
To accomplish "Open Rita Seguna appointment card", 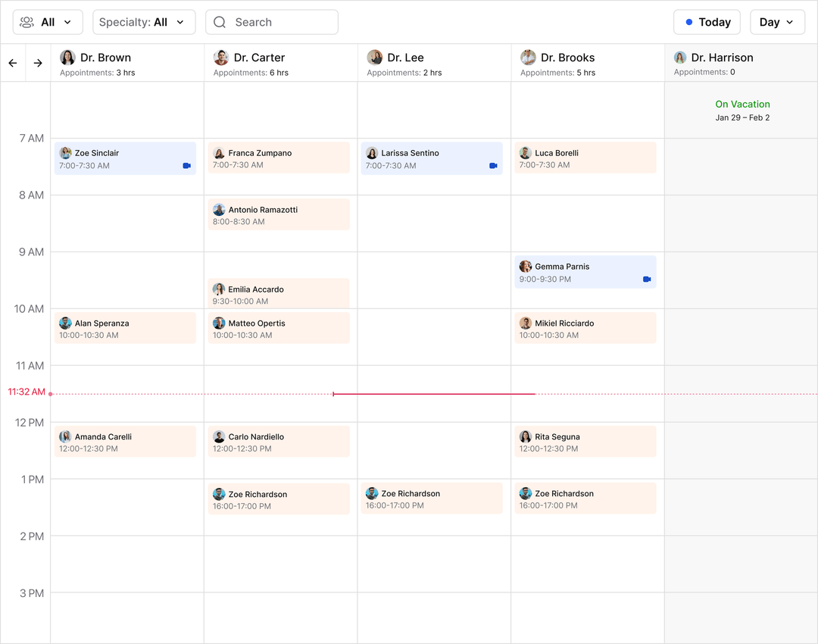I will (x=585, y=442).
